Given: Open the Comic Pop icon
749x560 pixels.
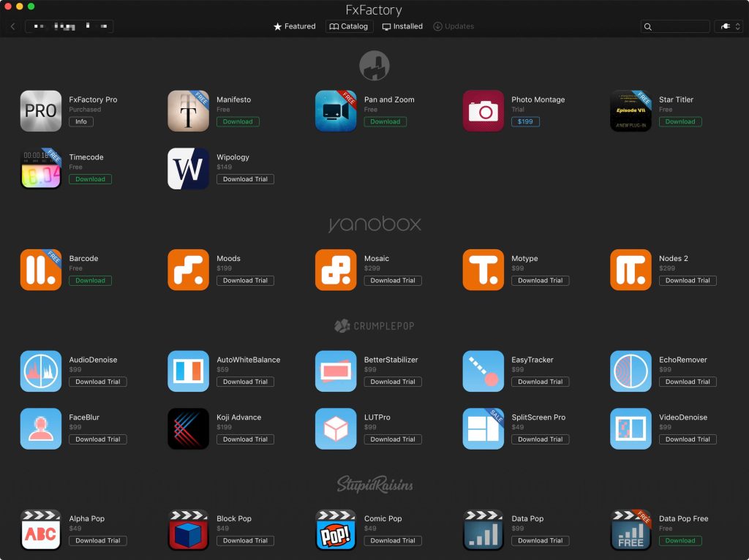Looking at the screenshot, I should coord(335,529).
